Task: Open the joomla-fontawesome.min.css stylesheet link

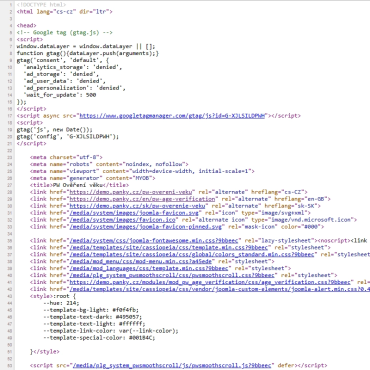Action: coord(154,241)
